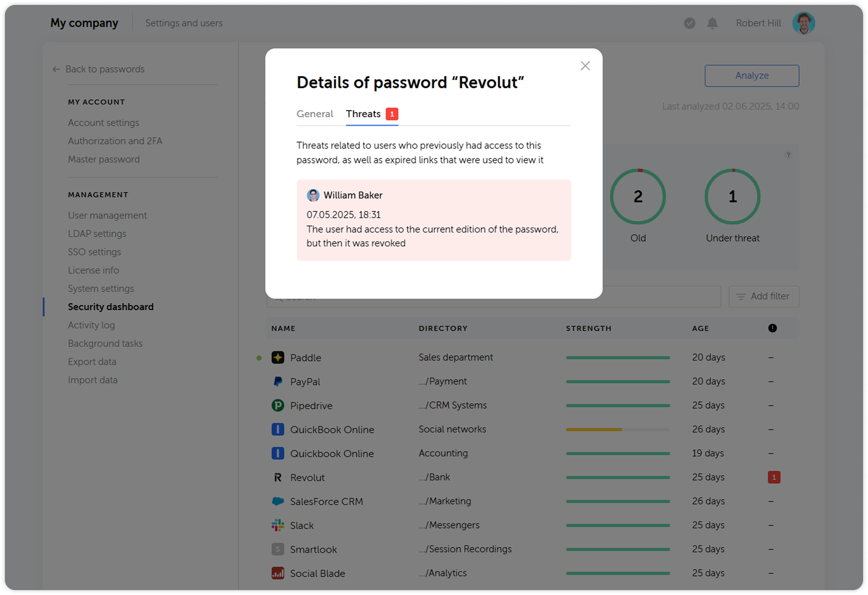The height and width of the screenshot is (595, 868).
Task: Open the Add filter control
Action: click(764, 296)
